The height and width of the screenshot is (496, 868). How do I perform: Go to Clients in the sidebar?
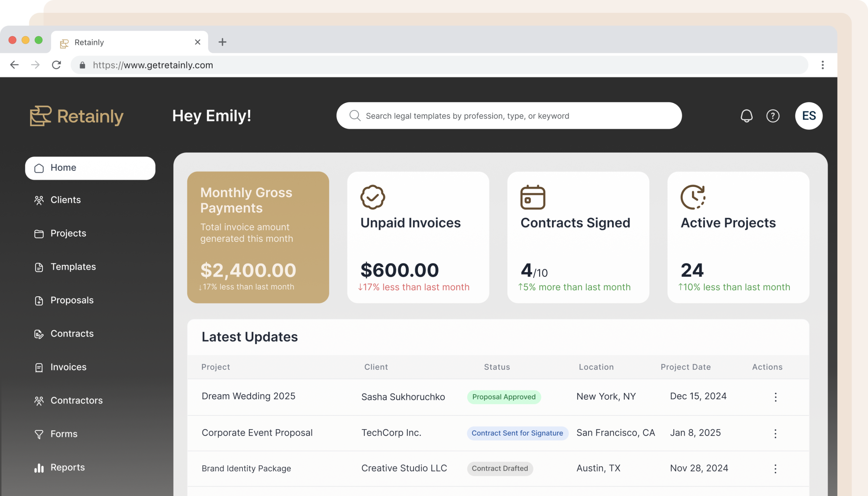[65, 200]
